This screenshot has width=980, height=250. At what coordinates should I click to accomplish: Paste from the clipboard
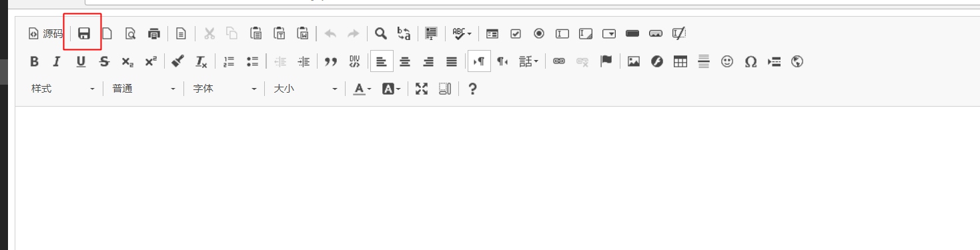[256, 33]
